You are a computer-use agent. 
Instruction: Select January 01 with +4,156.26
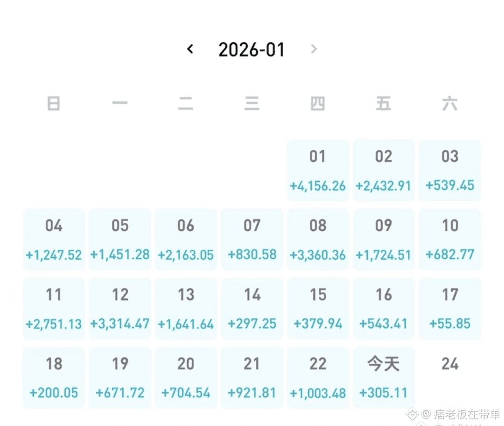tap(318, 170)
